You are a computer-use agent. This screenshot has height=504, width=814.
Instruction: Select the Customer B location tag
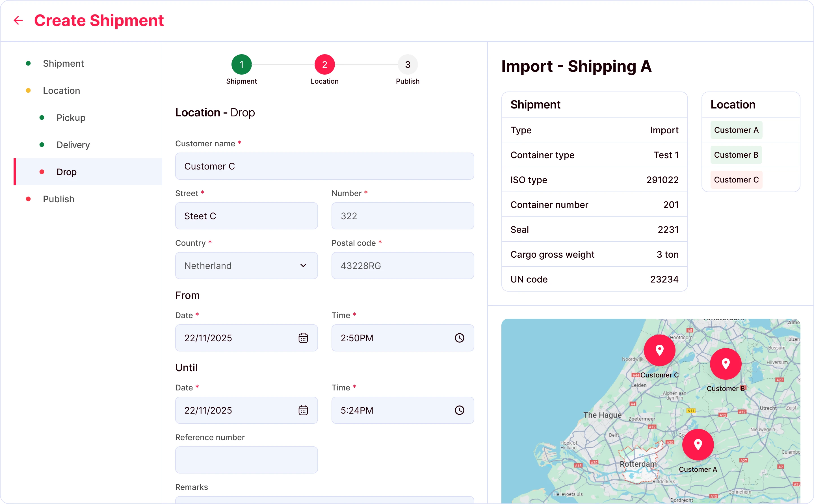(x=736, y=155)
